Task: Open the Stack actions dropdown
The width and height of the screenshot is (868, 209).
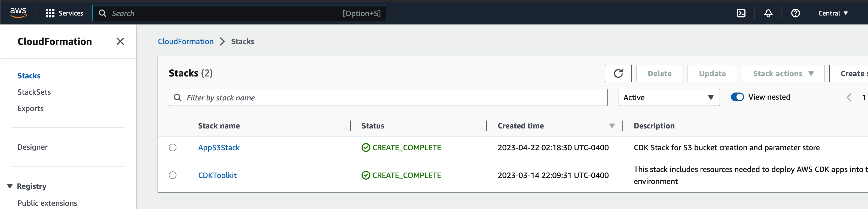Action: pyautogui.click(x=783, y=73)
